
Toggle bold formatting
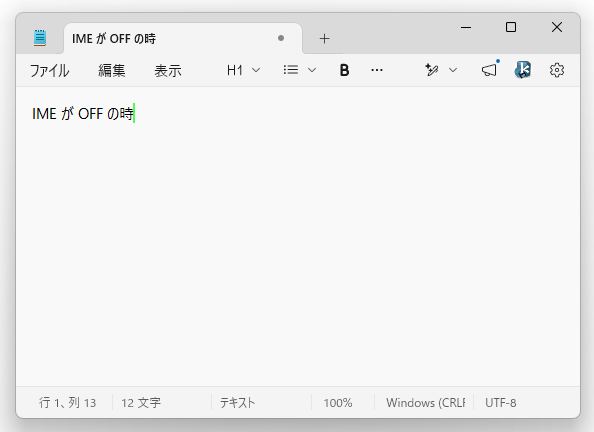(x=344, y=70)
